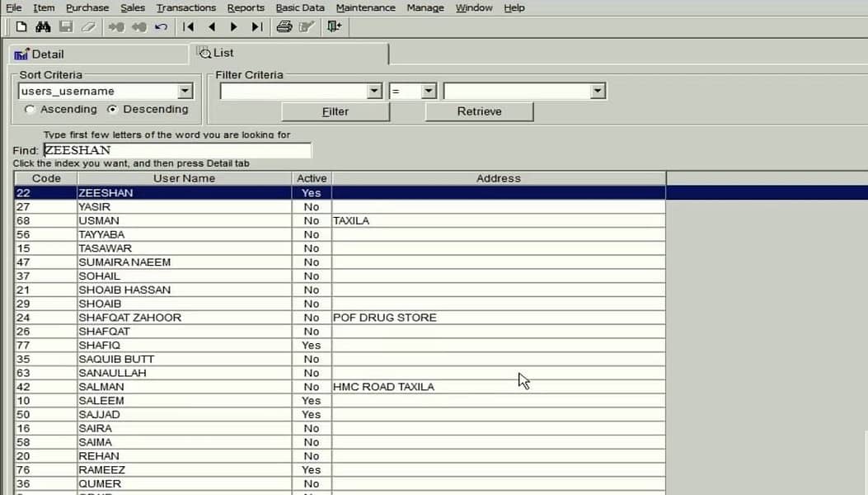Click the next record arrow icon
868x495 pixels.
(x=233, y=26)
